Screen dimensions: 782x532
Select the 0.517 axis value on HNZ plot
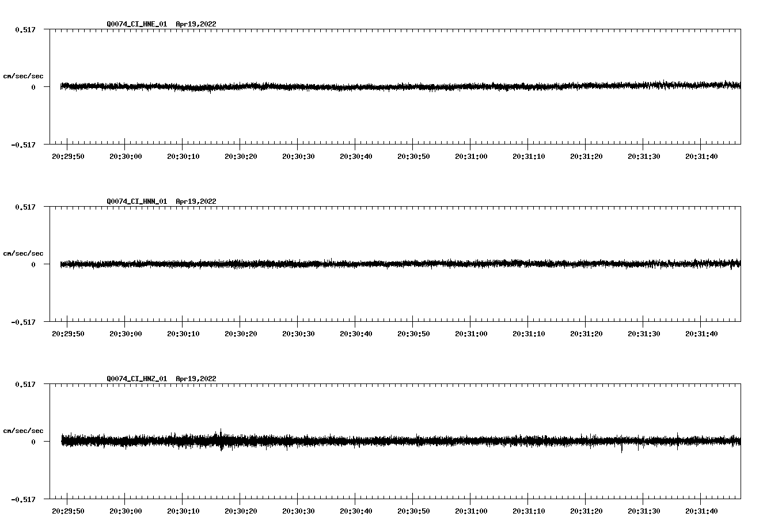[x=25, y=384]
